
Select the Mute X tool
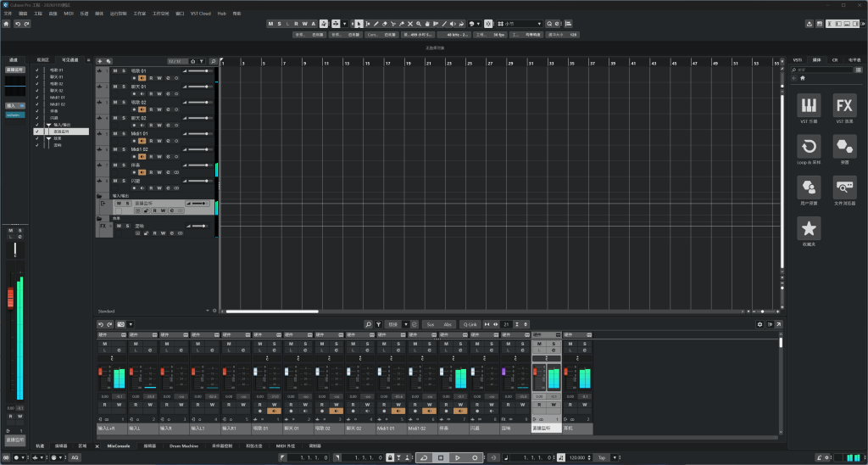(410, 24)
